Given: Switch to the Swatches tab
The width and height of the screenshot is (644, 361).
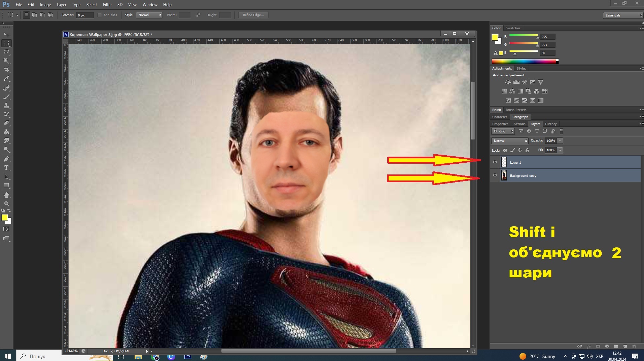Looking at the screenshot, I should pos(513,28).
